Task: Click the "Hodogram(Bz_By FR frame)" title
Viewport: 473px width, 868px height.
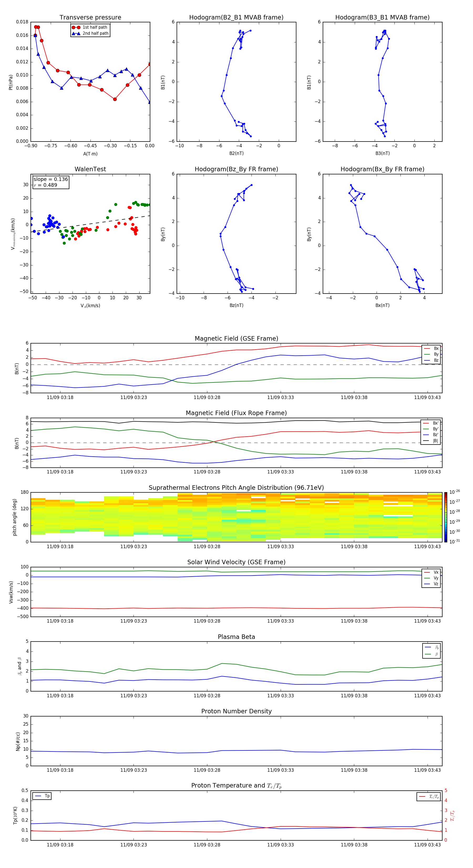Action: [236, 169]
